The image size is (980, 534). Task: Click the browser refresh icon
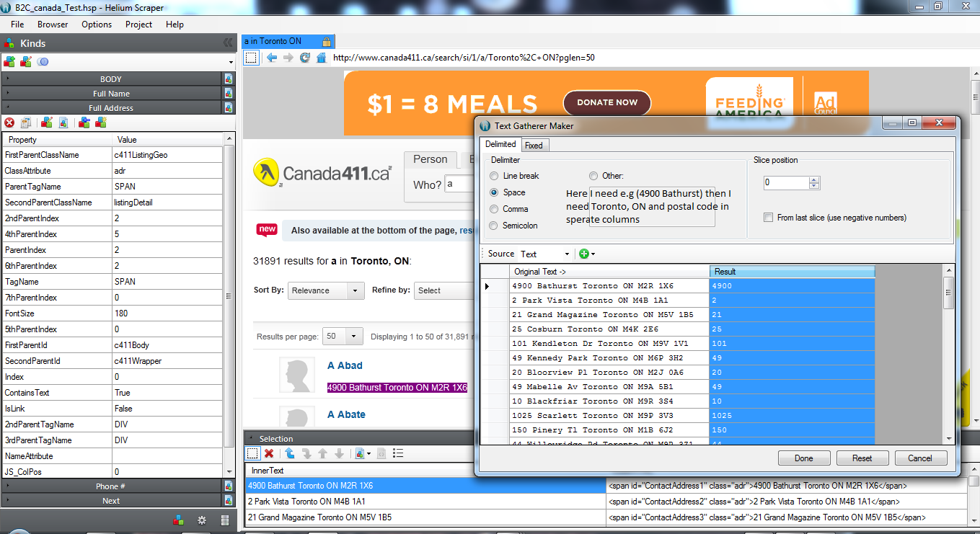click(x=305, y=58)
